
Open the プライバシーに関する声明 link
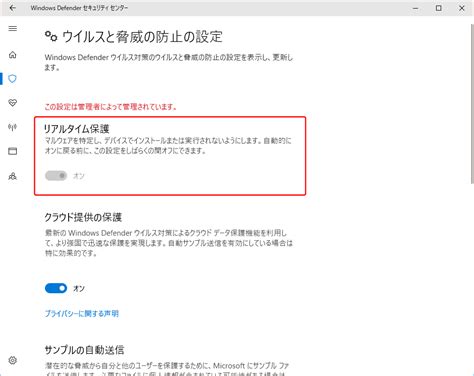[x=82, y=313]
